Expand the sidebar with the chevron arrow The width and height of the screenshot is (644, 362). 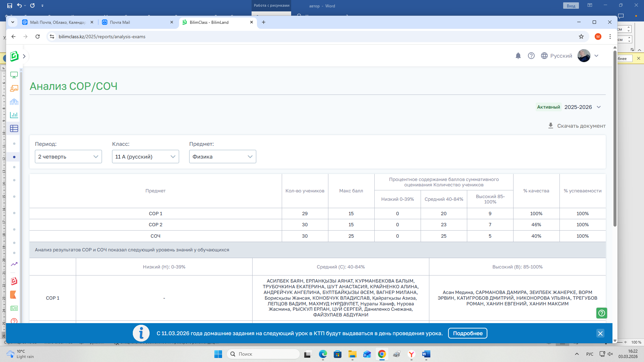coord(24,56)
